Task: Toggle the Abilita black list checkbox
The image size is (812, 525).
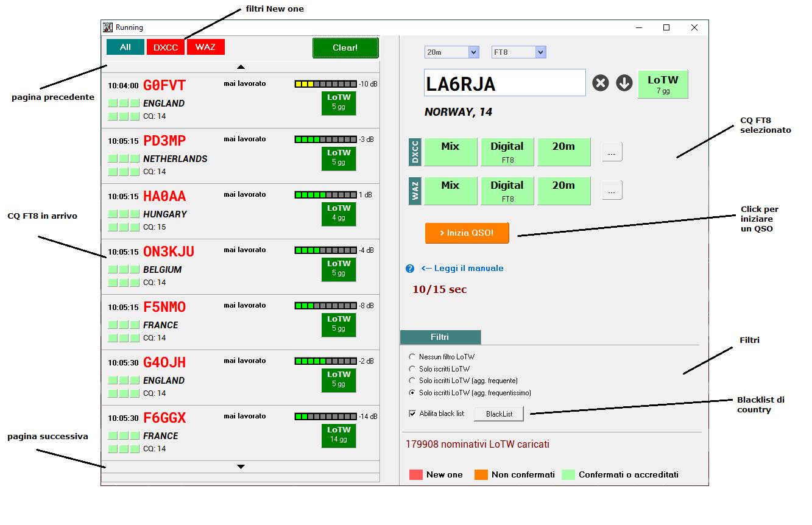Action: (412, 413)
